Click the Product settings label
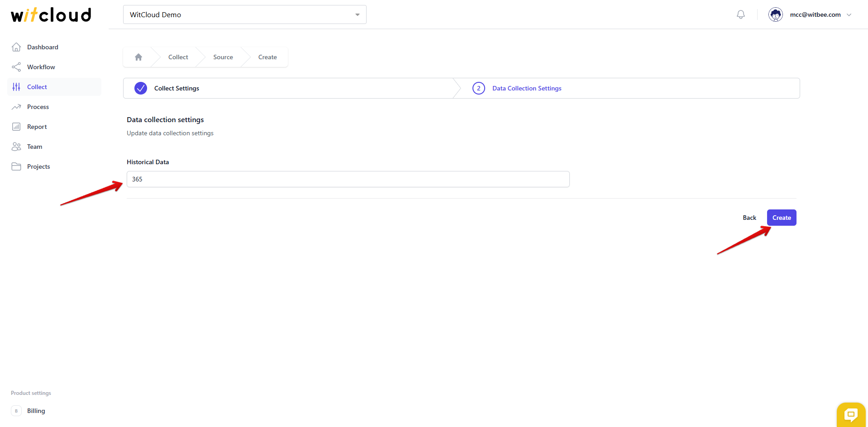 31,393
